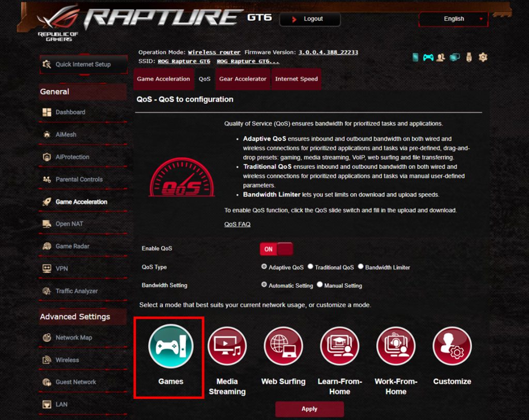Click the Network Map globe icon
Viewport: 529px width, 420px height.
(x=47, y=337)
